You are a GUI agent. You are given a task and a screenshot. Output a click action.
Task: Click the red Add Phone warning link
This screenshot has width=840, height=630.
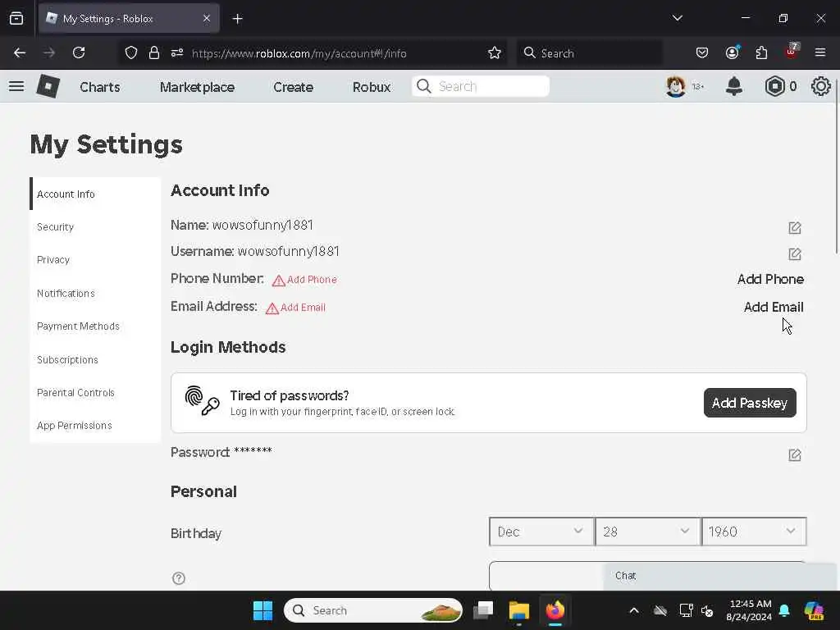pyautogui.click(x=305, y=280)
